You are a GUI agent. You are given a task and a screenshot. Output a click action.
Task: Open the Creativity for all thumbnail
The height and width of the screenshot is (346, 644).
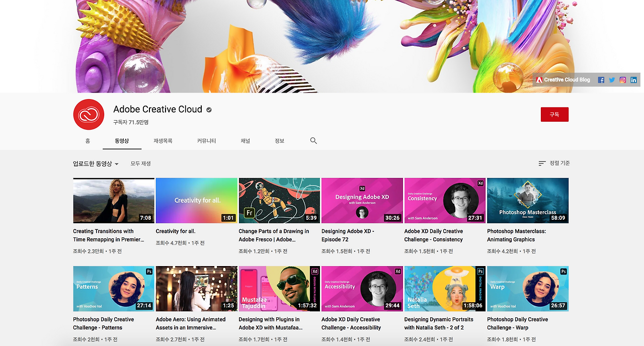click(x=197, y=201)
